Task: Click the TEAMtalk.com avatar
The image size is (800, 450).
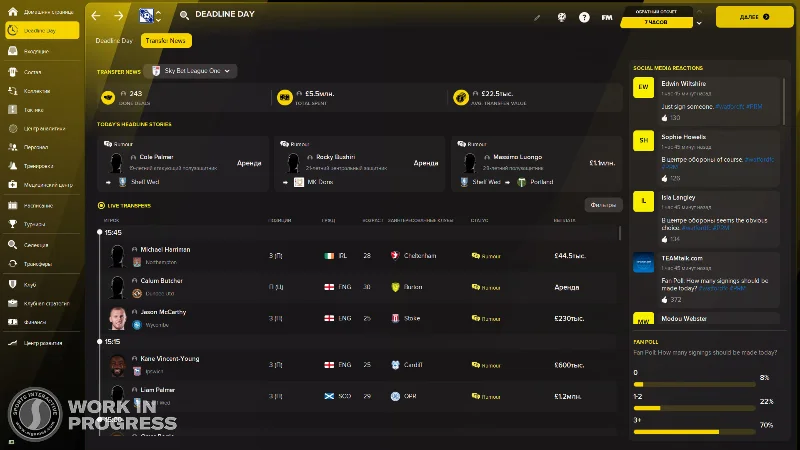Action: coord(643,262)
